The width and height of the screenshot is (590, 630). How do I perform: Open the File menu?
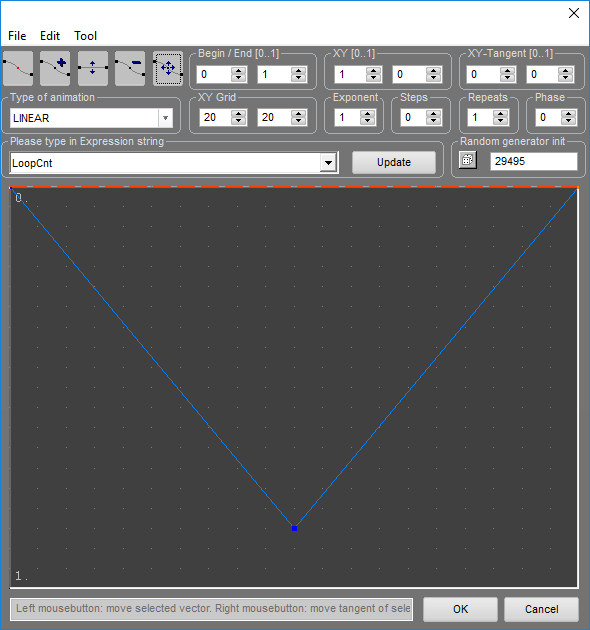[17, 36]
